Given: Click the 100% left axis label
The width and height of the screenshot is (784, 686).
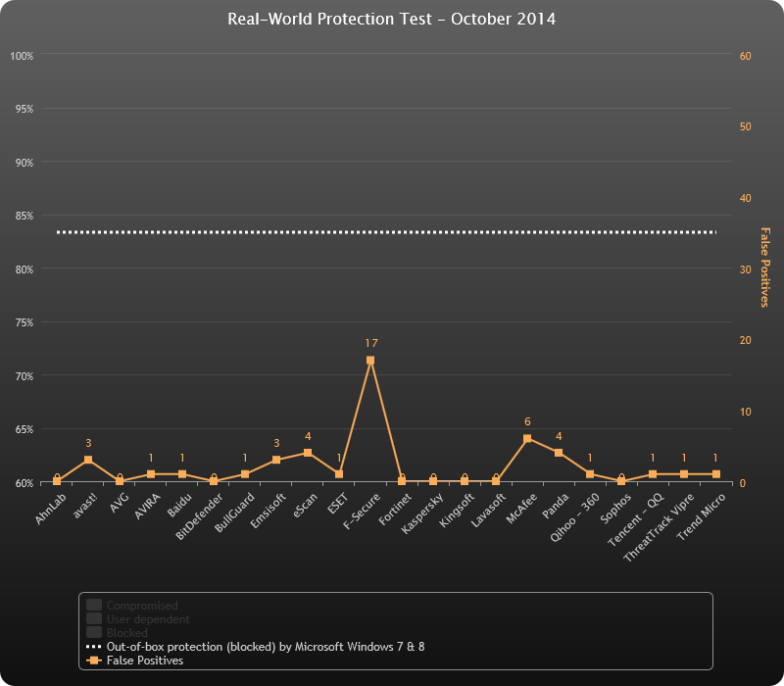Looking at the screenshot, I should 22,56.
